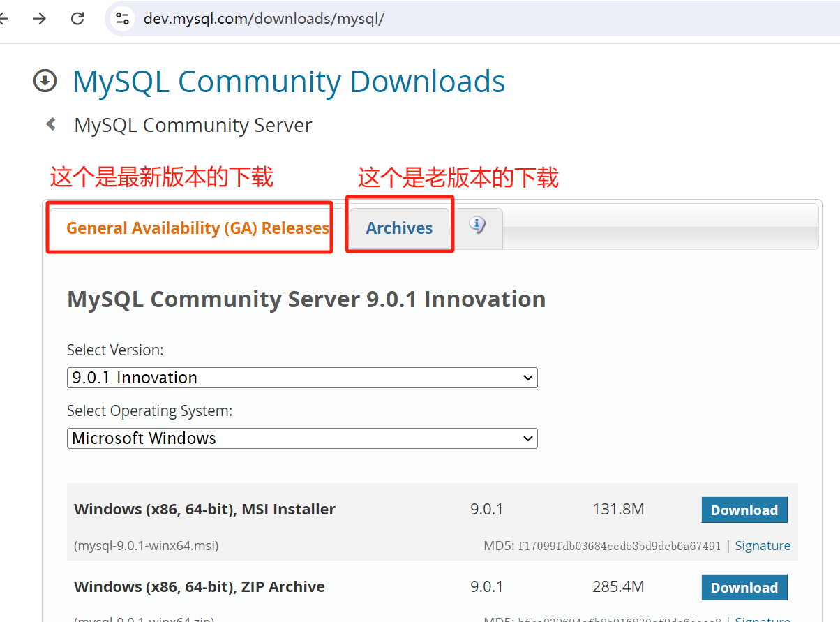Click the download circle icon beside the page title
The image size is (840, 622).
point(45,81)
